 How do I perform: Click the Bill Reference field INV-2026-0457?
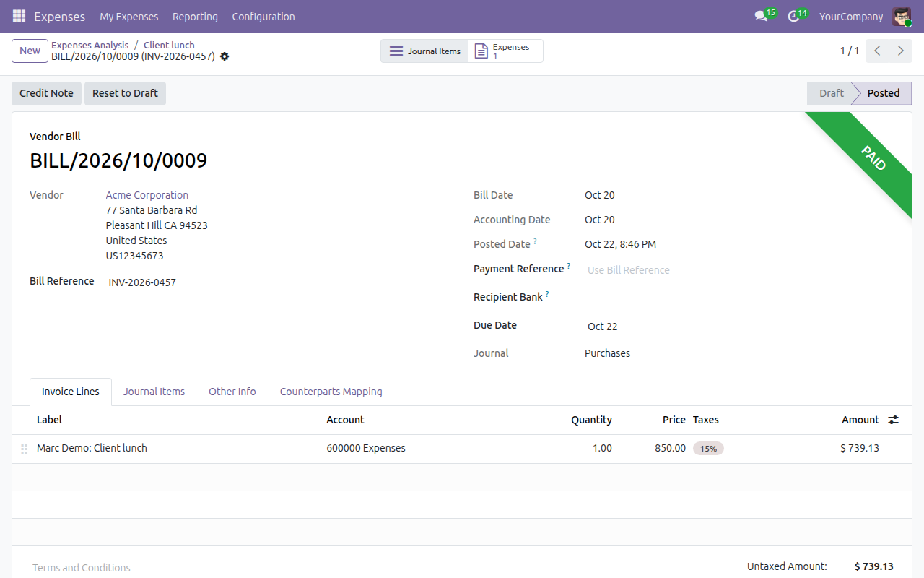(x=278, y=282)
